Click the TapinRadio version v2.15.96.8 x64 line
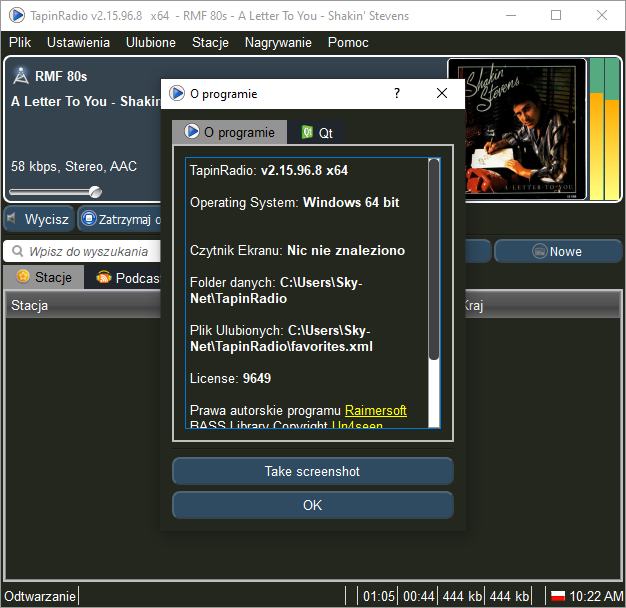The image size is (626, 608). coord(269,170)
